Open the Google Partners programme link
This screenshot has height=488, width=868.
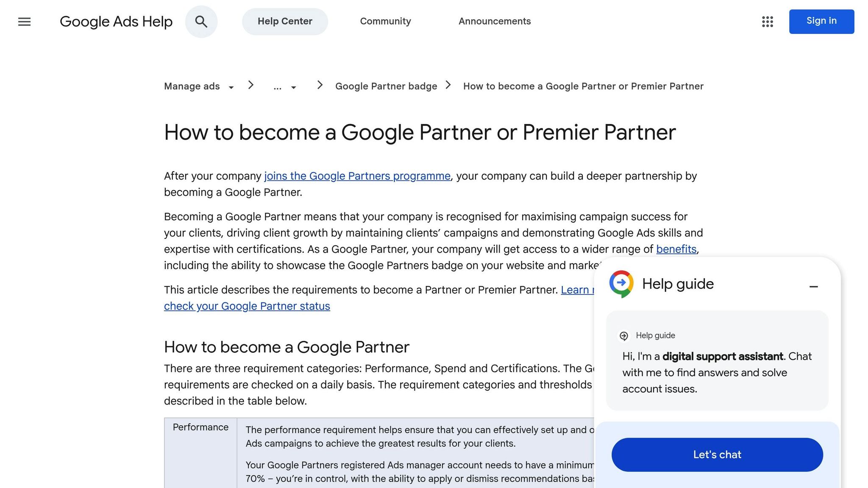pyautogui.click(x=357, y=176)
